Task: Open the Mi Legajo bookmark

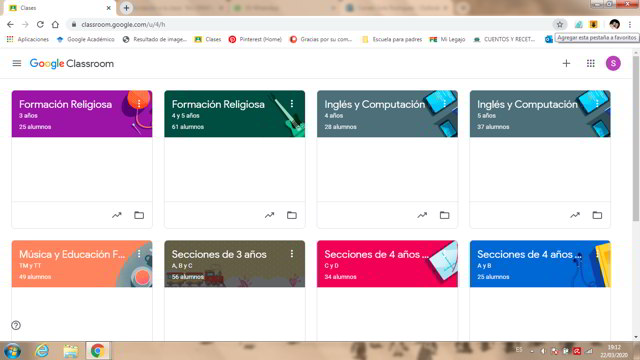Action: [x=447, y=39]
